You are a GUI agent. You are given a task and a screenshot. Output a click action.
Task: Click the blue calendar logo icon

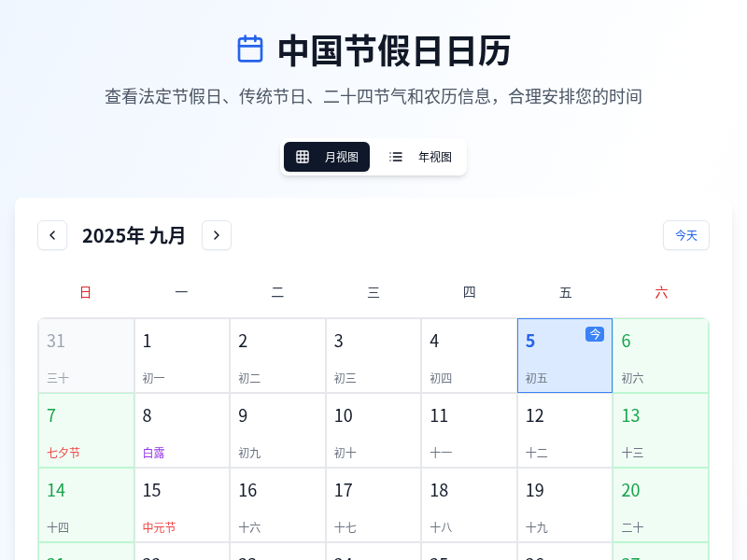[x=250, y=49]
